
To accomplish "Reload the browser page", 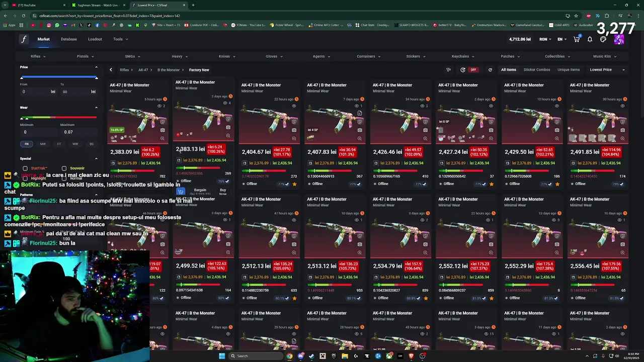I will pyautogui.click(x=23, y=16).
